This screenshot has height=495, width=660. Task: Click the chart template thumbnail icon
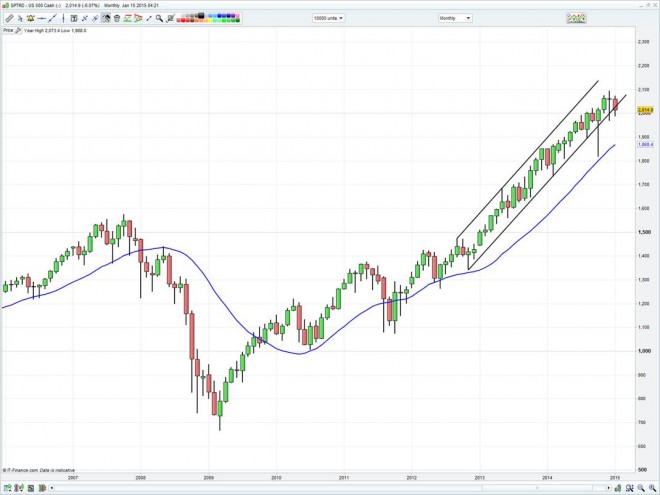576,18
